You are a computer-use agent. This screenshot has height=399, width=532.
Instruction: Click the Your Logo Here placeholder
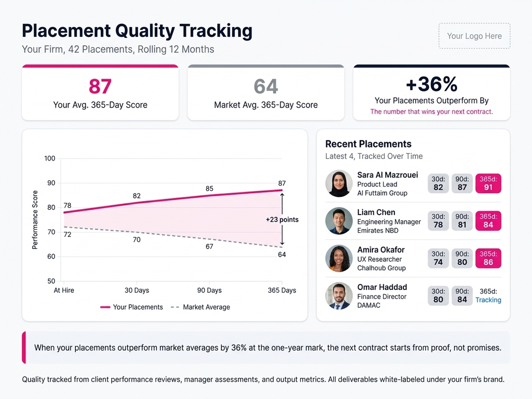[x=474, y=36]
